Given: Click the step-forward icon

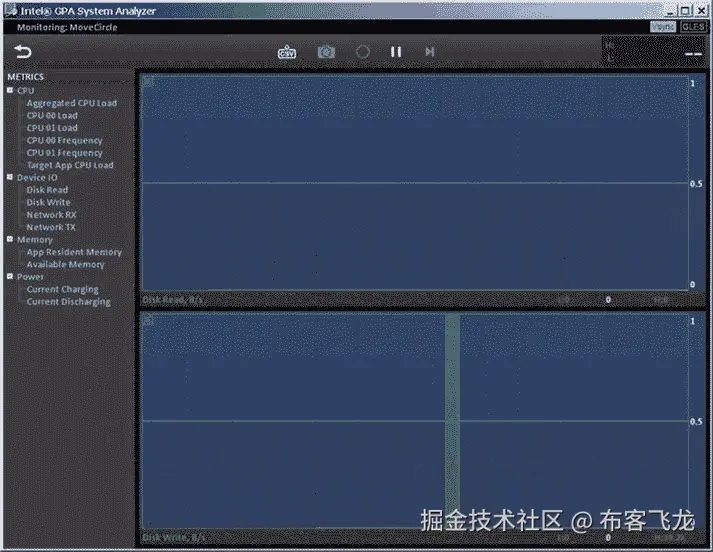Looking at the screenshot, I should tap(430, 52).
